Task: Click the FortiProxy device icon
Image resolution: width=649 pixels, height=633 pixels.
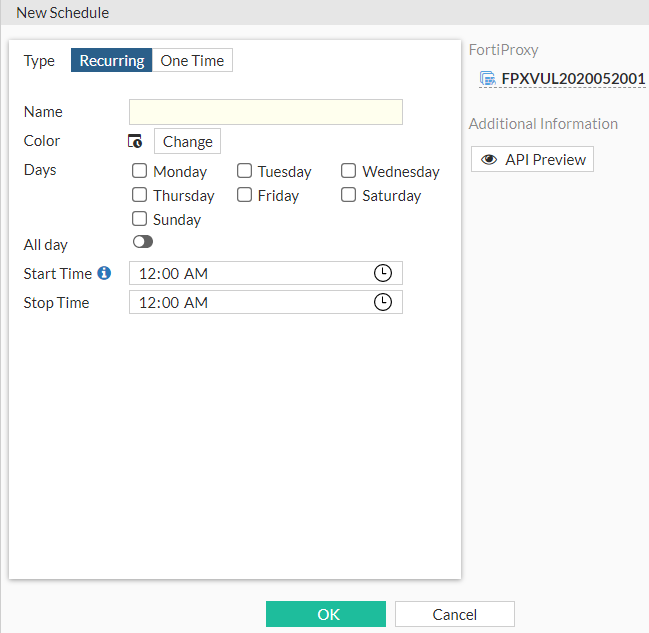Action: pos(488,78)
